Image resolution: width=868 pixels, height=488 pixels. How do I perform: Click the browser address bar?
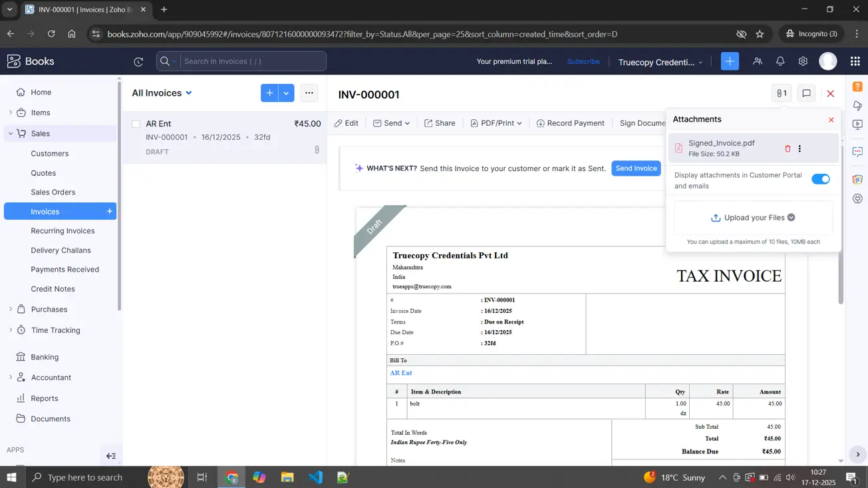tap(418, 34)
